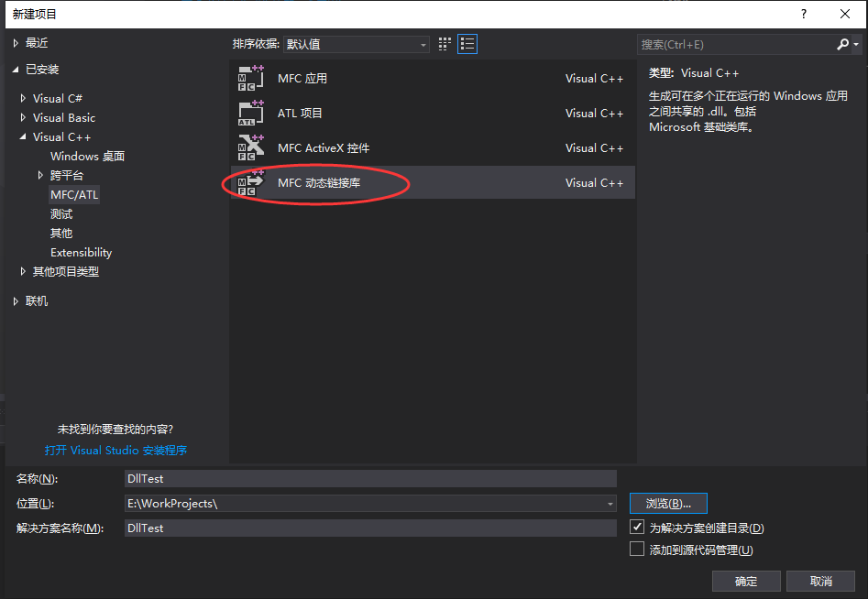Open the help question mark button
Viewport: 868px width, 599px height.
tap(804, 14)
